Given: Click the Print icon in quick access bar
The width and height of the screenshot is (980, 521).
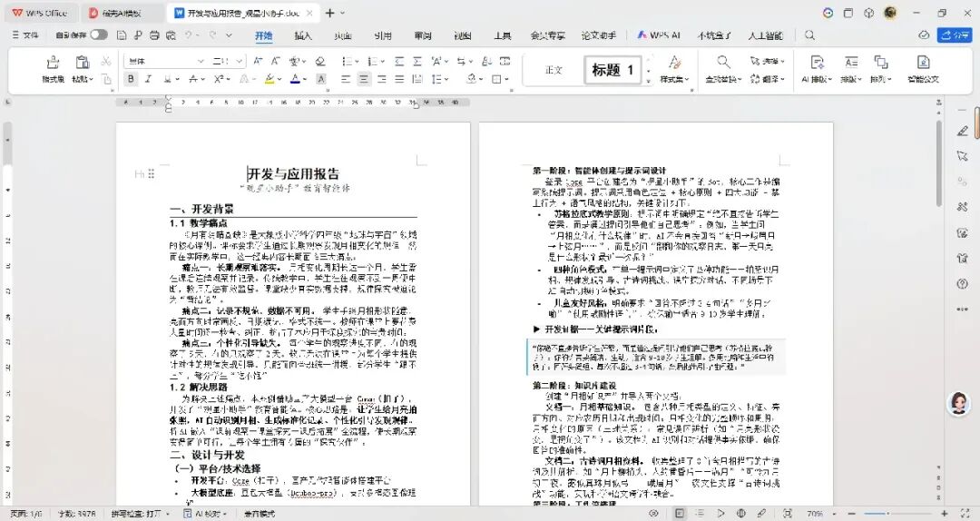Looking at the screenshot, I should pos(154,35).
